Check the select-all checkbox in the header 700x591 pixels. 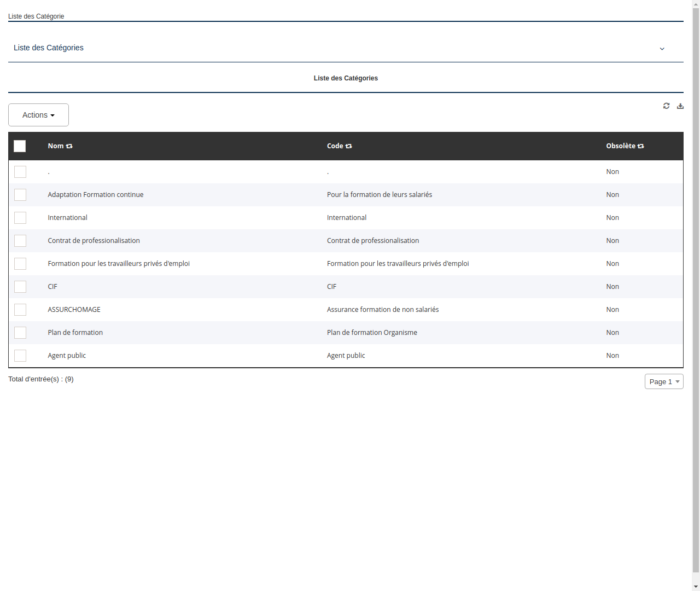(20, 146)
